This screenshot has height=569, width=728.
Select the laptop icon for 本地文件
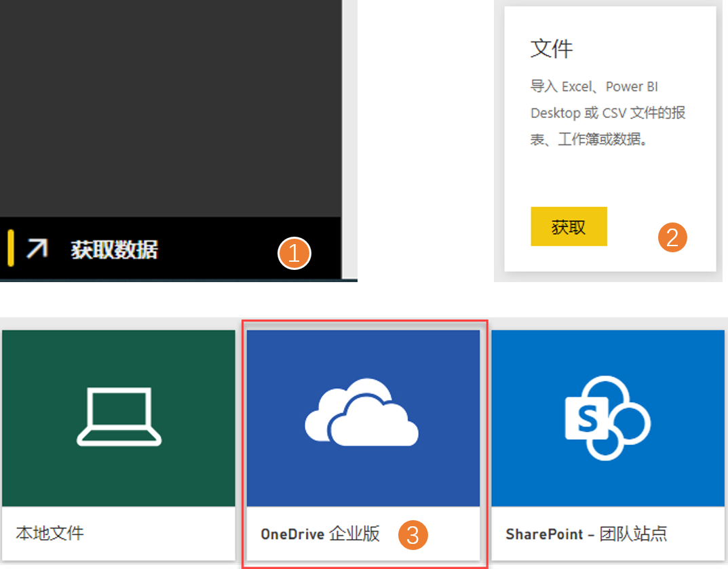[119, 417]
